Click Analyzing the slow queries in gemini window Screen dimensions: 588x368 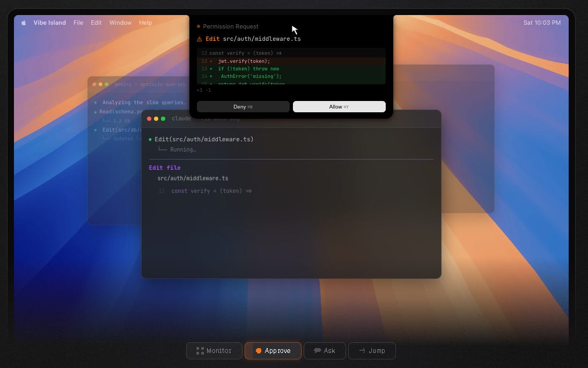point(144,103)
